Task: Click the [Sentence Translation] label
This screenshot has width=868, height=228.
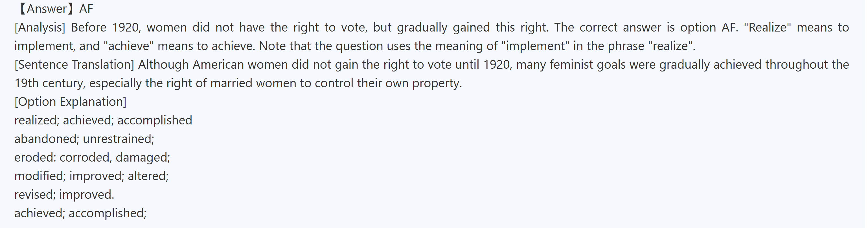Action: coord(74,64)
